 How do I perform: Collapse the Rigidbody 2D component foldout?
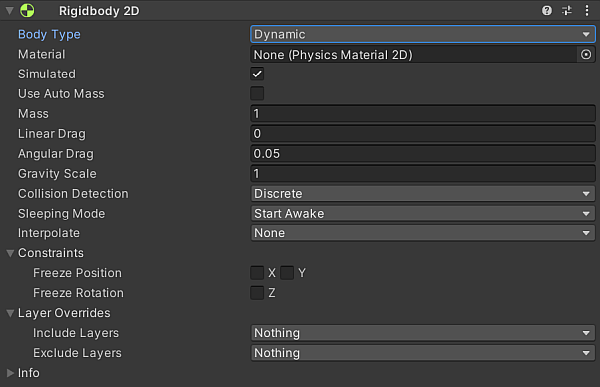(x=9, y=11)
